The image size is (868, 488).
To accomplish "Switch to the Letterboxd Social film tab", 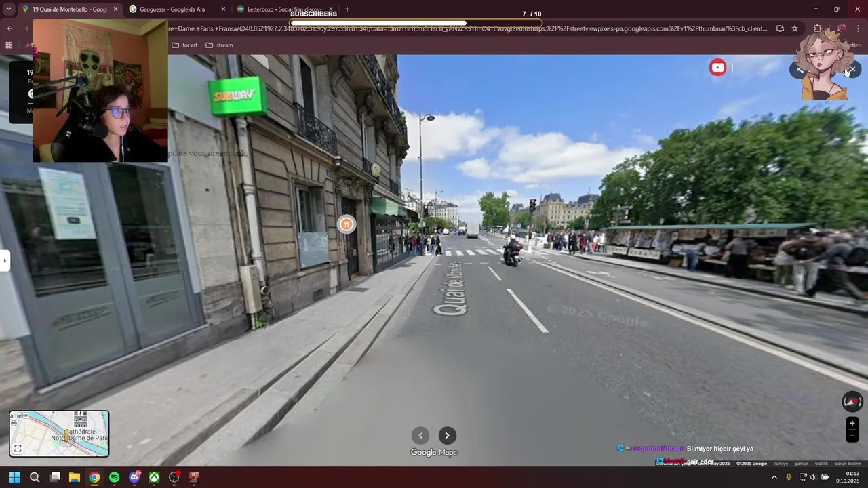I will 285,9.
